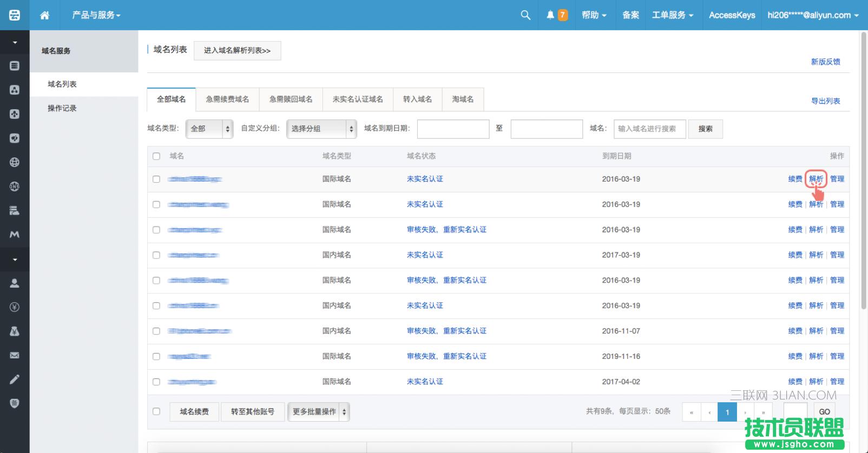
Task: Click the 搜索 button
Action: pyautogui.click(x=705, y=129)
